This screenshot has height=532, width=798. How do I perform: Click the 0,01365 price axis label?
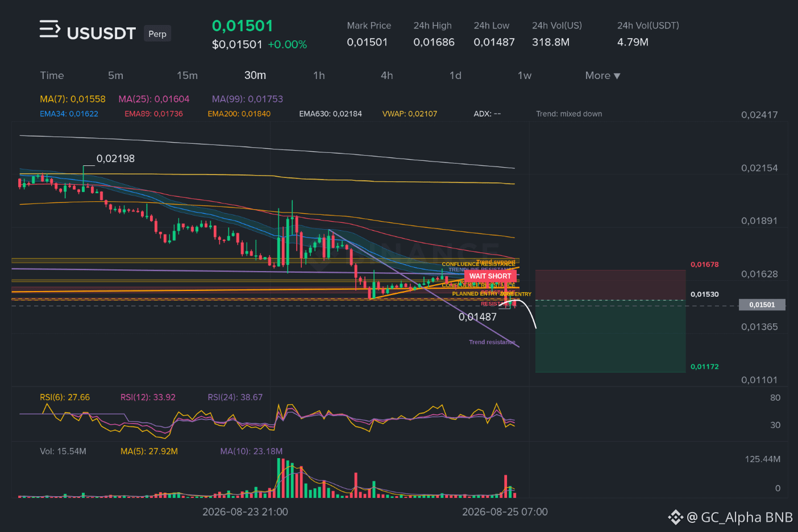(x=759, y=327)
